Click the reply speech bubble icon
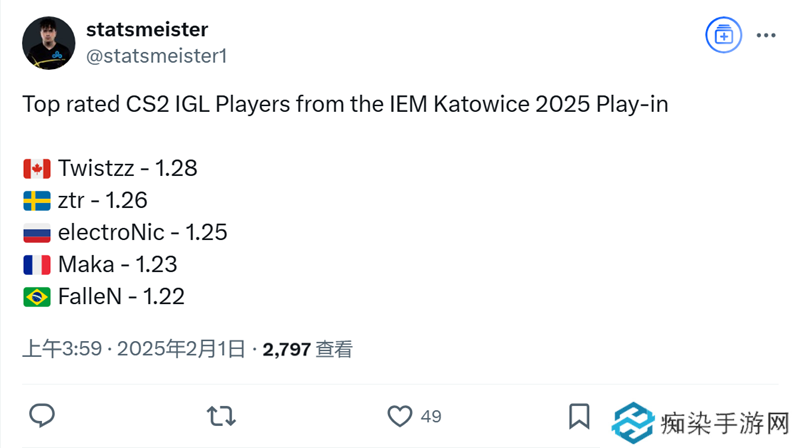The image size is (800, 448). [41, 416]
